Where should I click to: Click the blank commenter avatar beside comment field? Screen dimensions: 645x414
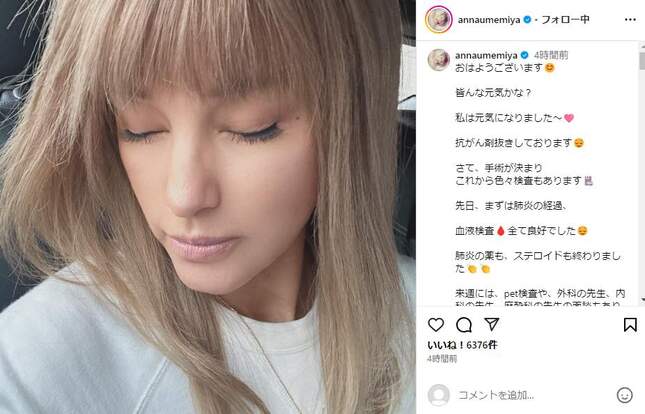pyautogui.click(x=439, y=395)
